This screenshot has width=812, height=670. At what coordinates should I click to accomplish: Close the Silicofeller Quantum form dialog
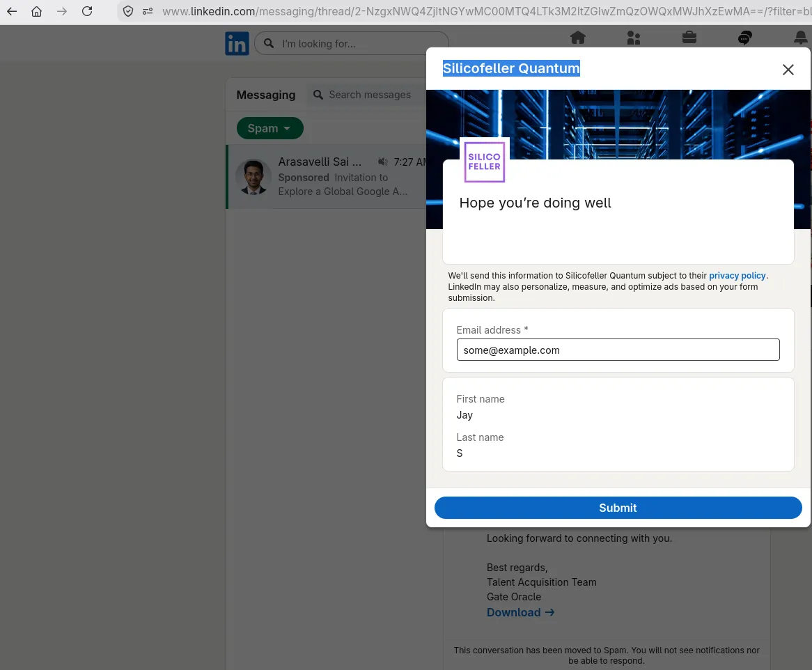(x=788, y=70)
